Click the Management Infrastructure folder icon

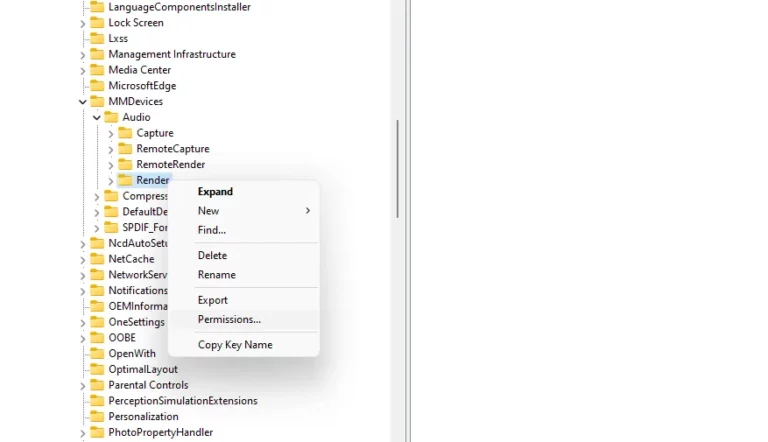click(x=97, y=54)
